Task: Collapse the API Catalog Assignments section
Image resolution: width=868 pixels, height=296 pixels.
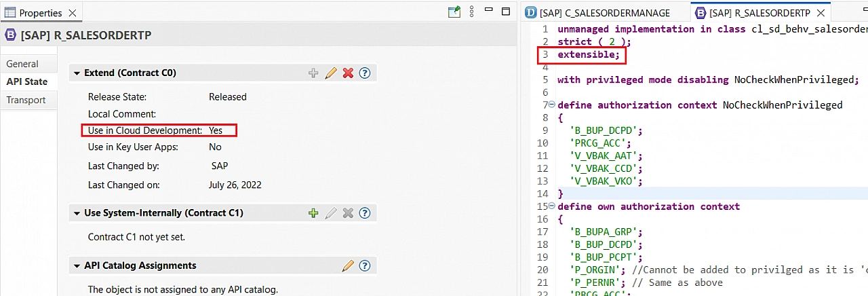Action: click(x=77, y=265)
